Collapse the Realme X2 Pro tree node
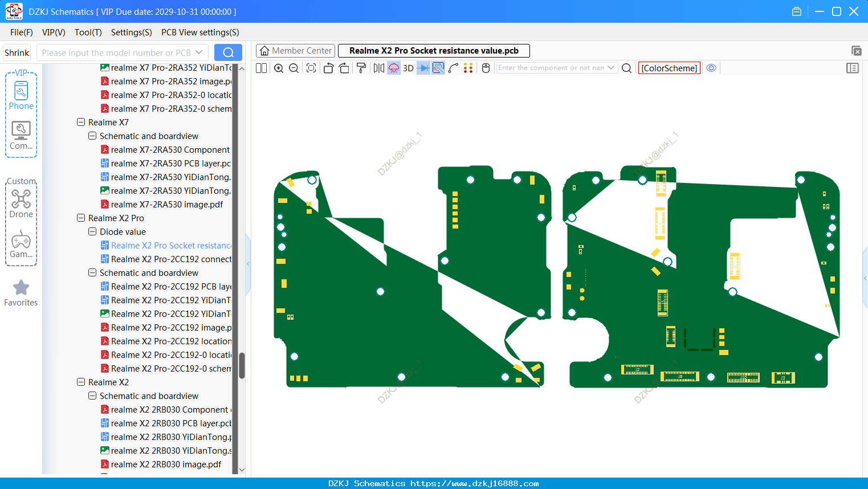Screen dimensions: 868x489 coord(81,218)
